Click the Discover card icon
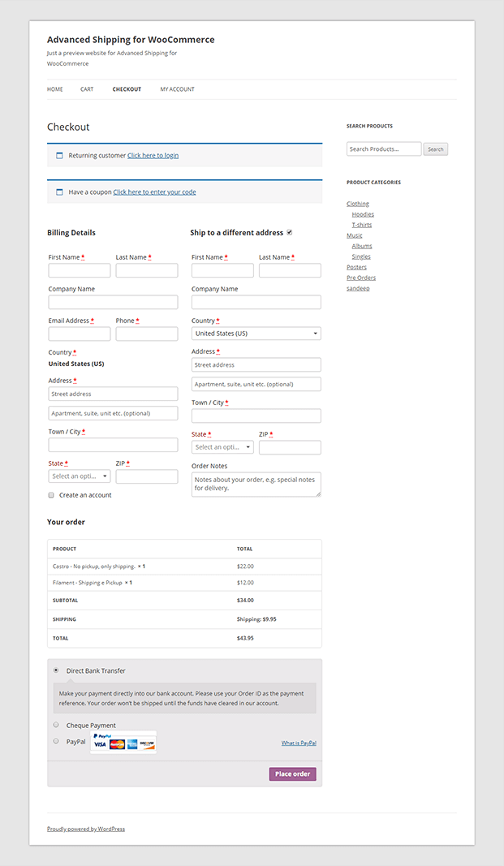The width and height of the screenshot is (504, 866). [x=146, y=744]
